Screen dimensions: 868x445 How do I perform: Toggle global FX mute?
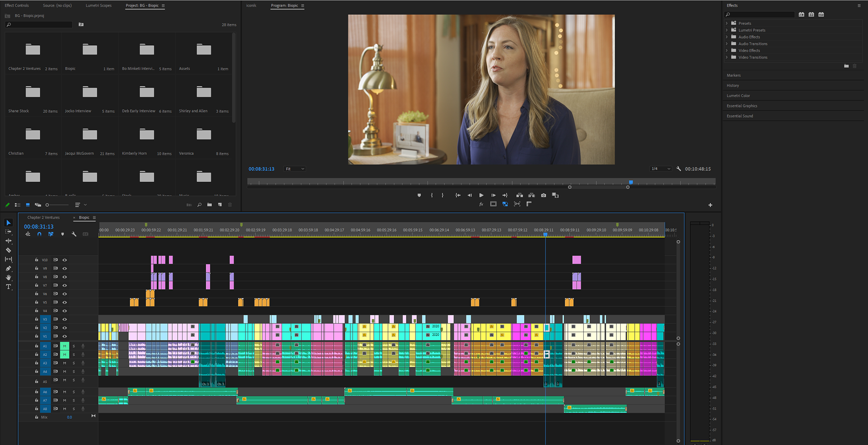[481, 204]
